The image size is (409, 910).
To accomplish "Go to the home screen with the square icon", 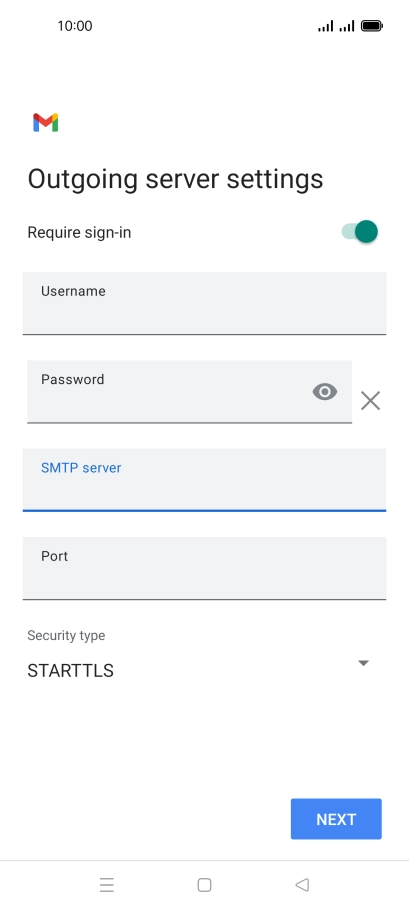I will (x=204, y=884).
